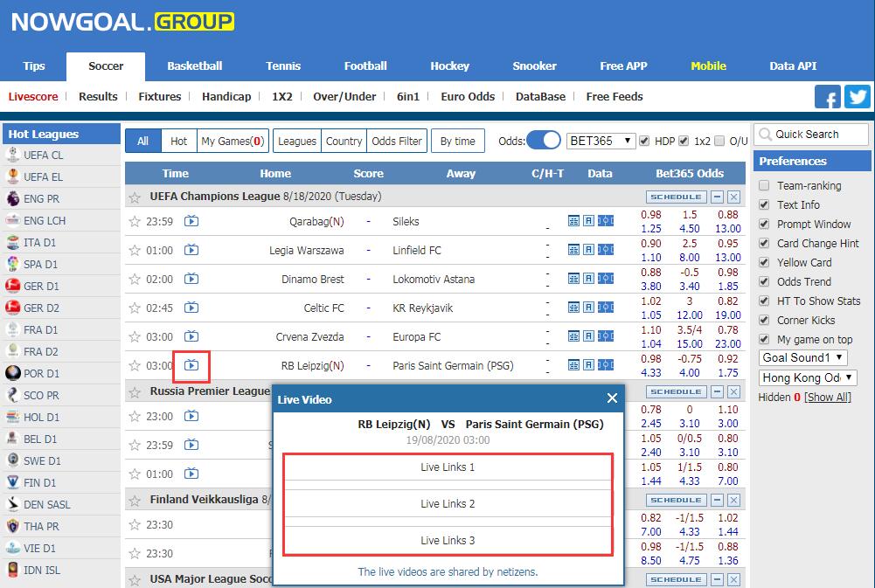The image size is (875, 588).
Task: Star the Russia Premier League header
Action: pyautogui.click(x=135, y=392)
